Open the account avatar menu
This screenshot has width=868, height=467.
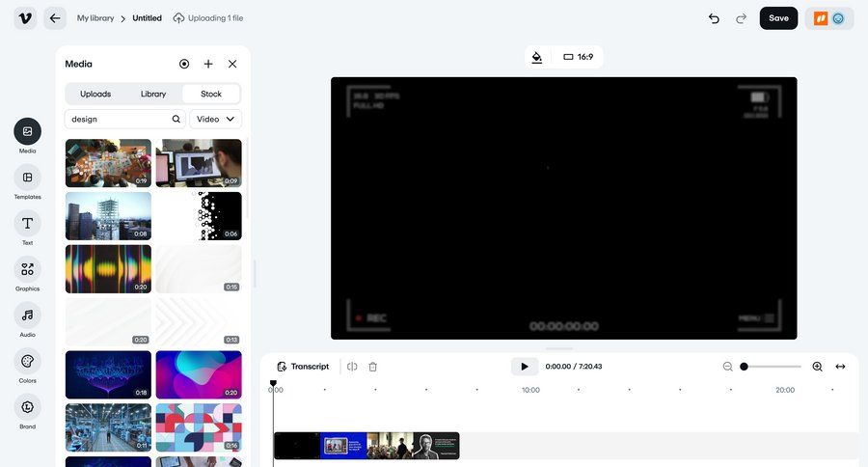(829, 18)
